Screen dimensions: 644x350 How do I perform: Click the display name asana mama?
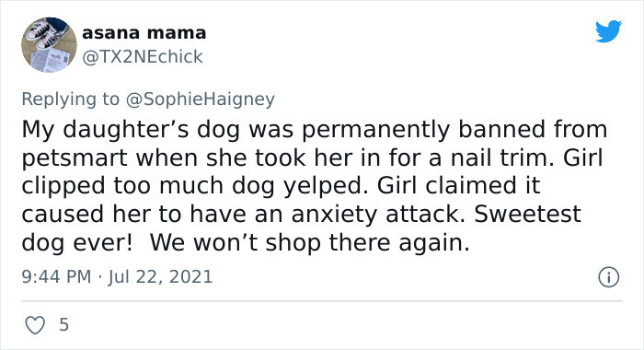144,33
